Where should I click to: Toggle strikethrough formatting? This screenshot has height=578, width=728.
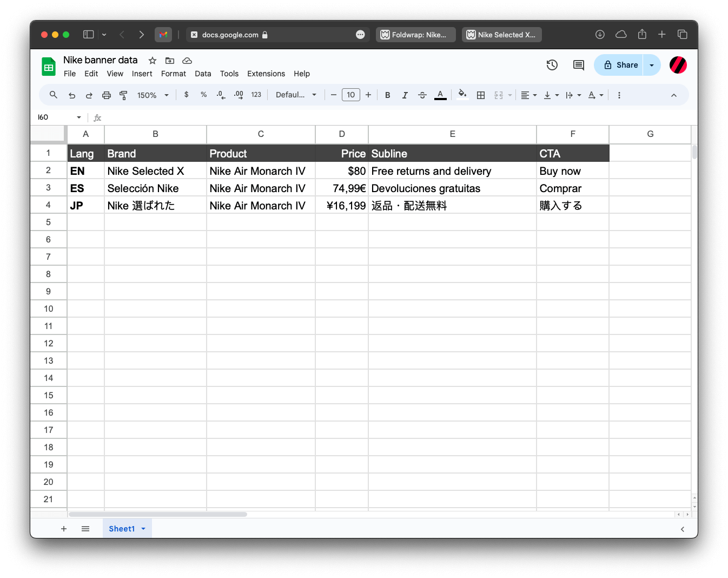422,95
